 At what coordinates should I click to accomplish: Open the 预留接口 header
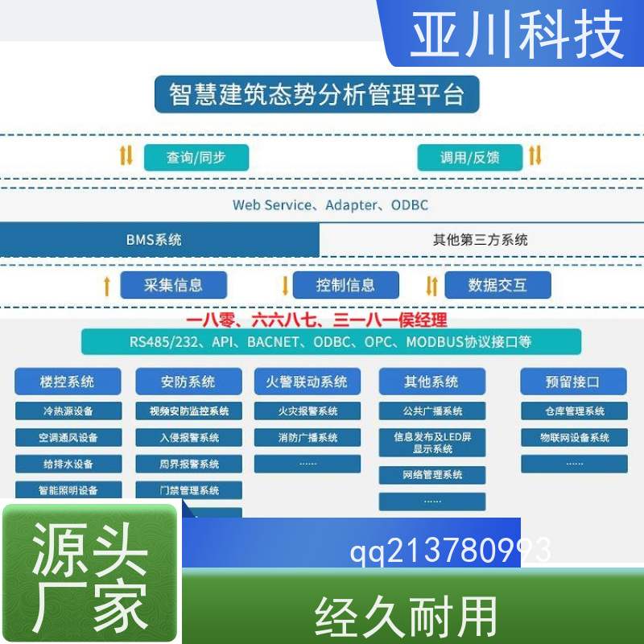pyautogui.click(x=573, y=382)
